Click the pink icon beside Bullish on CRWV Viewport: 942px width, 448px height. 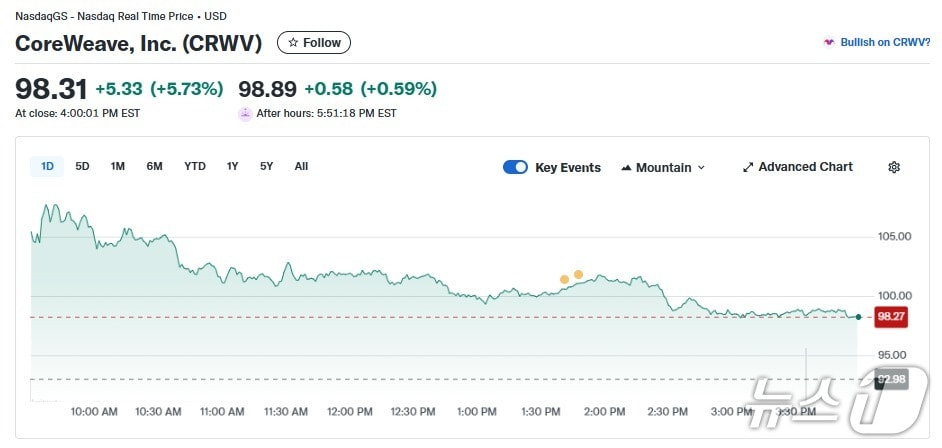(828, 43)
